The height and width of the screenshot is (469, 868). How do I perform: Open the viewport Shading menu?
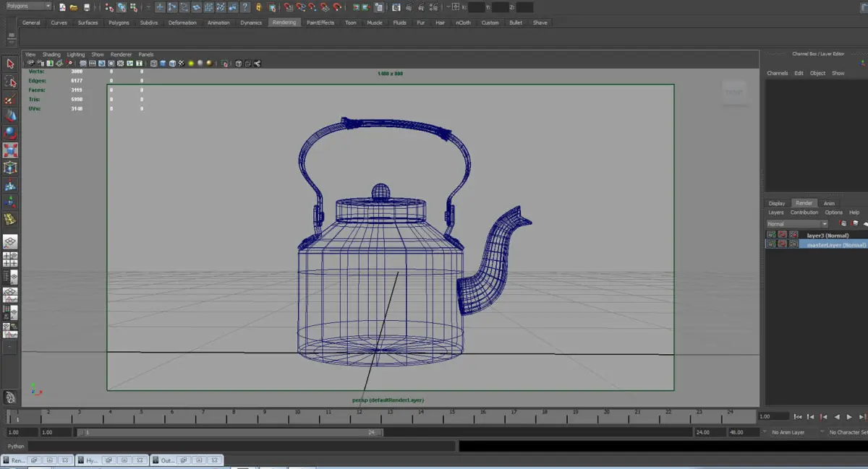coord(51,54)
